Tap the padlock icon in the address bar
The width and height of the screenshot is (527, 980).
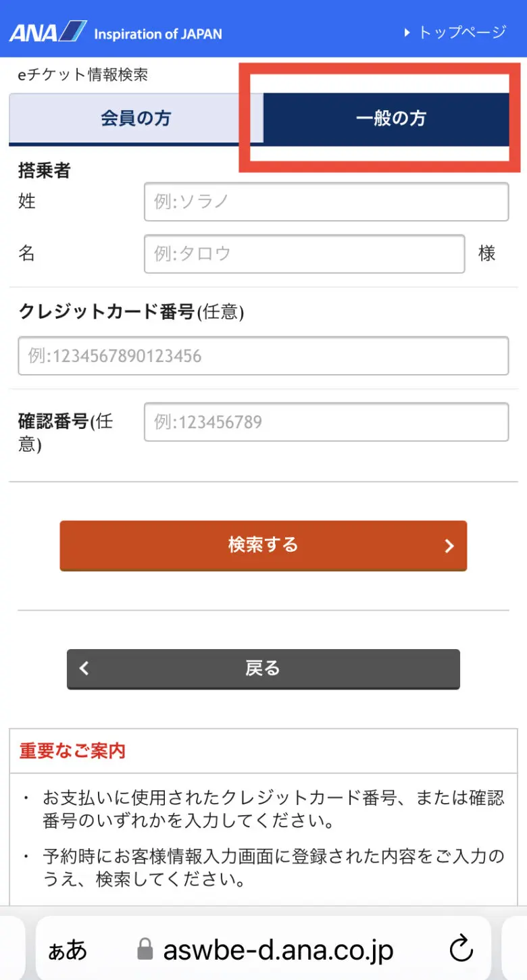point(145,948)
